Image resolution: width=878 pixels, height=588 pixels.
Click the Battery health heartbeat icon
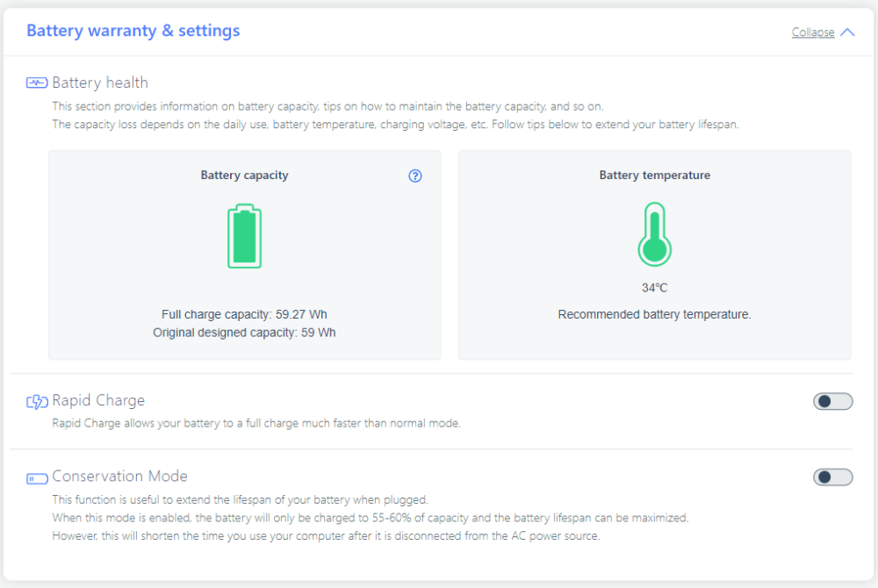(x=37, y=83)
